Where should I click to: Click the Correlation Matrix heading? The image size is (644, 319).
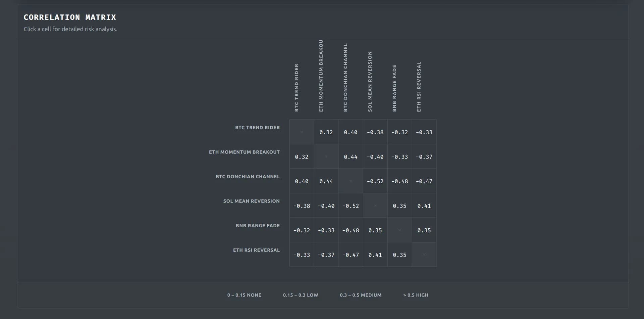(x=70, y=17)
